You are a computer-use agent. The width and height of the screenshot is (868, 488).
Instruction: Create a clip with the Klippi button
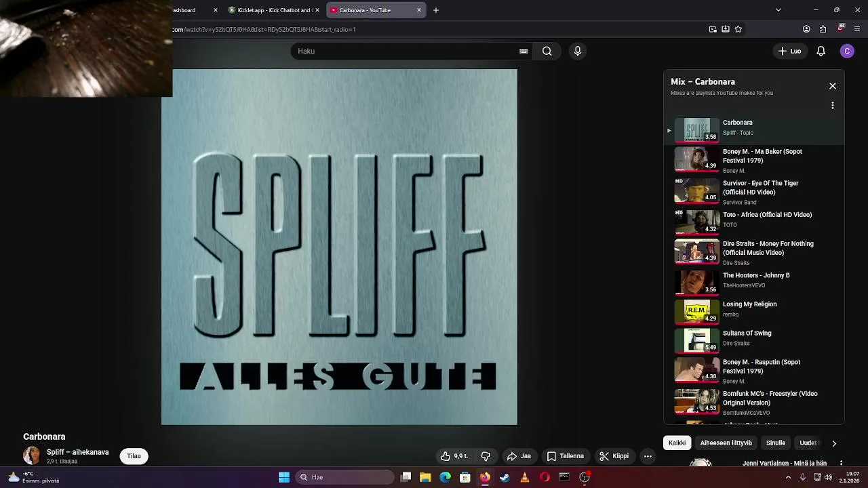[x=614, y=456]
